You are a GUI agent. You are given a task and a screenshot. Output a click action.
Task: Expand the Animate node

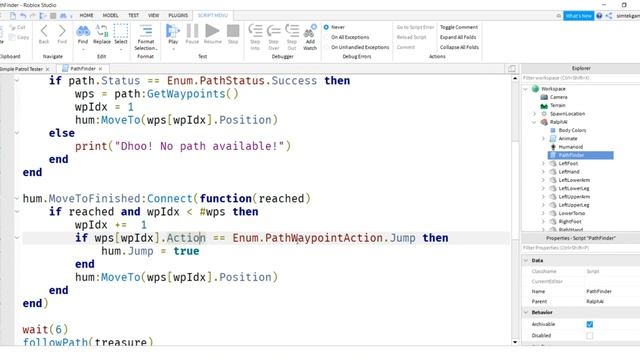point(543,139)
